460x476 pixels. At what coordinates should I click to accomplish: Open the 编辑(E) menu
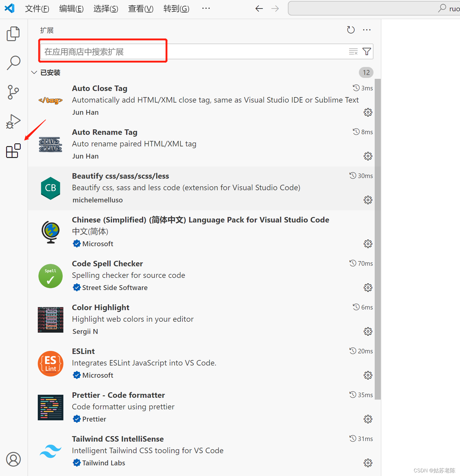tap(71, 9)
